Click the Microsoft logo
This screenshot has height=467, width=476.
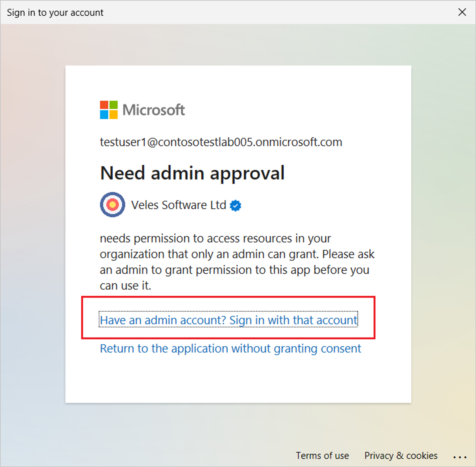(x=142, y=110)
